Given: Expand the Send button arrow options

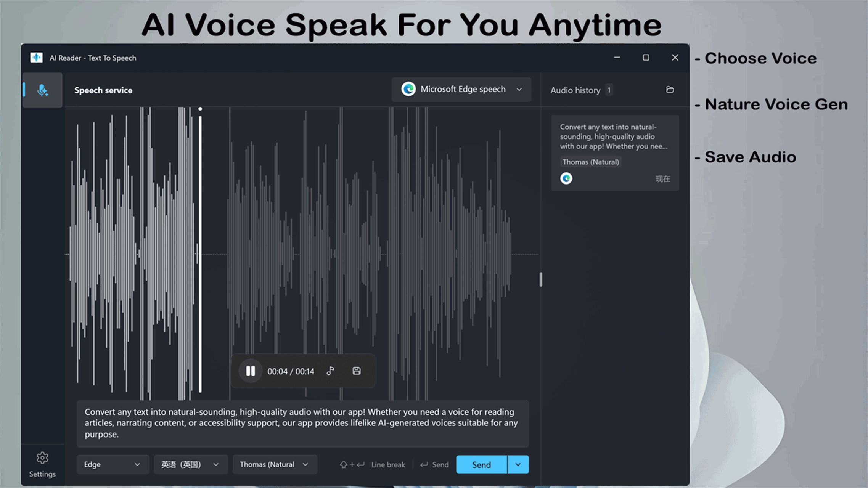Looking at the screenshot, I should pos(518,464).
